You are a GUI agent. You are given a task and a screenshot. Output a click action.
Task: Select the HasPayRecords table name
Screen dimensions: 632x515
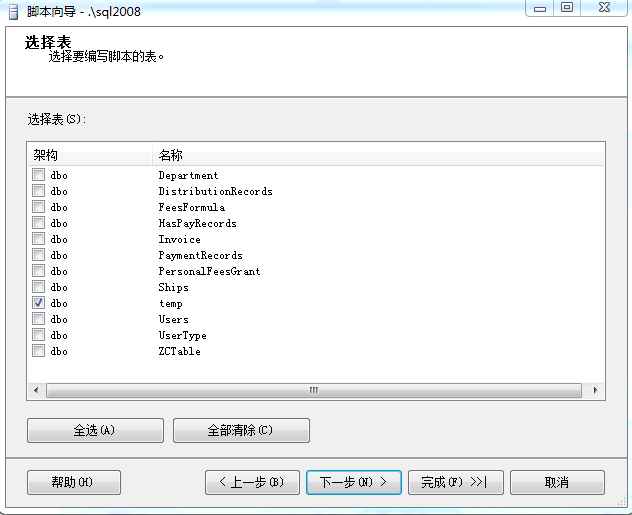(198, 223)
